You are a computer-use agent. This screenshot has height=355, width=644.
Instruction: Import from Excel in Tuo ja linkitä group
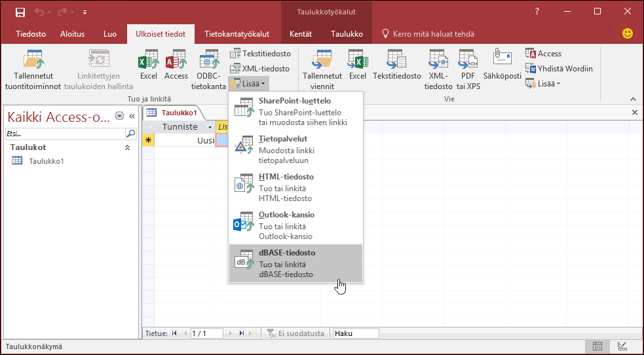pyautogui.click(x=148, y=64)
